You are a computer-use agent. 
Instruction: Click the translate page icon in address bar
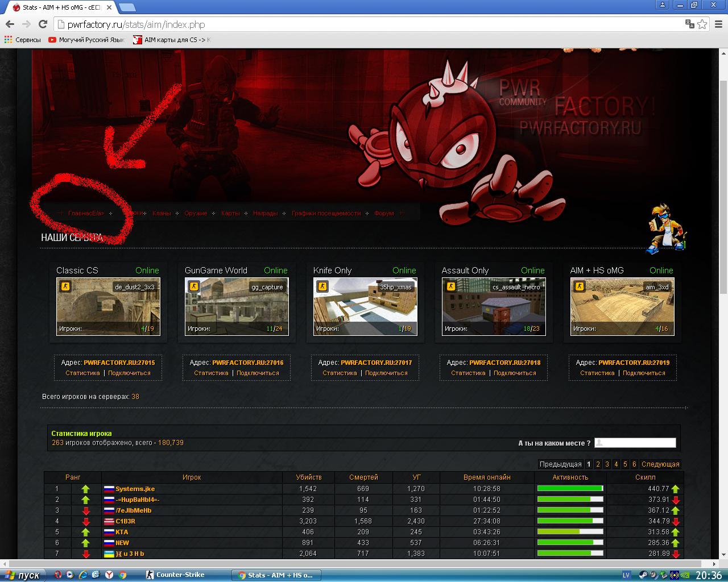pyautogui.click(x=689, y=24)
